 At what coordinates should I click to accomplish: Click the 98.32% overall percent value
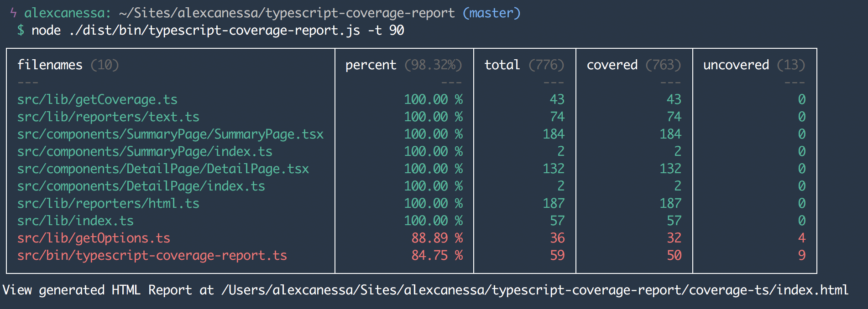(433, 65)
